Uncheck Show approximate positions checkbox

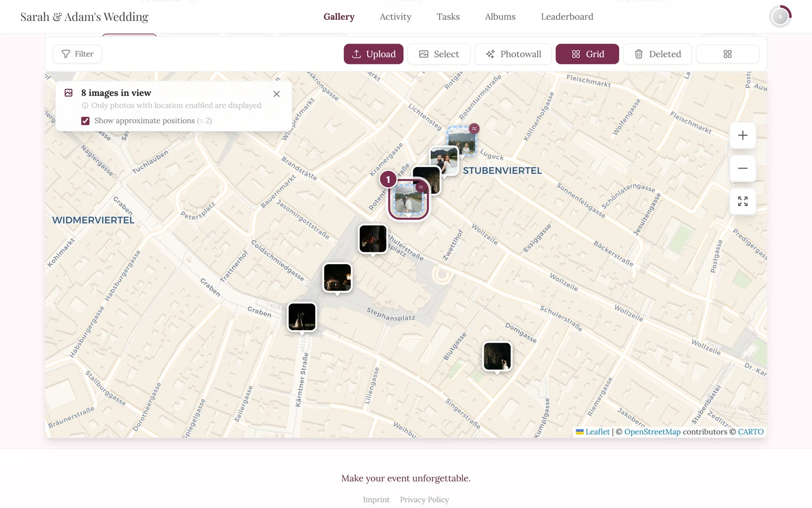86,121
